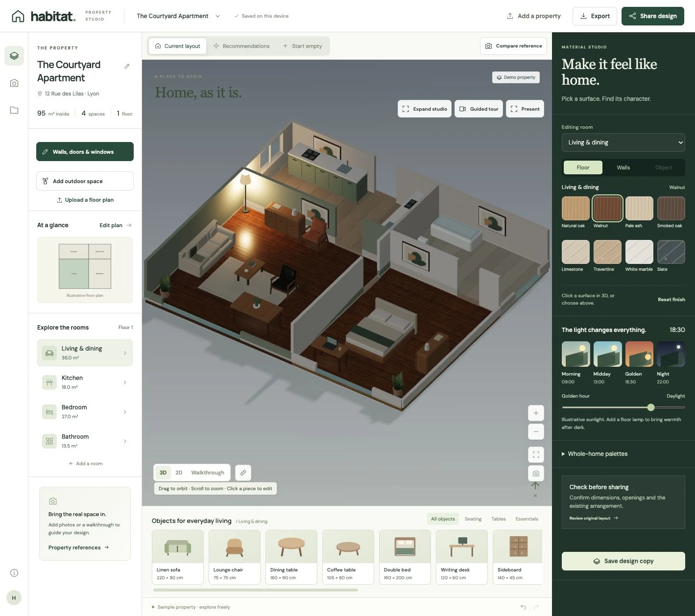Screen dimensions: 695x616
Task: Click the info icon in left sidebar
Action: click(x=14, y=573)
